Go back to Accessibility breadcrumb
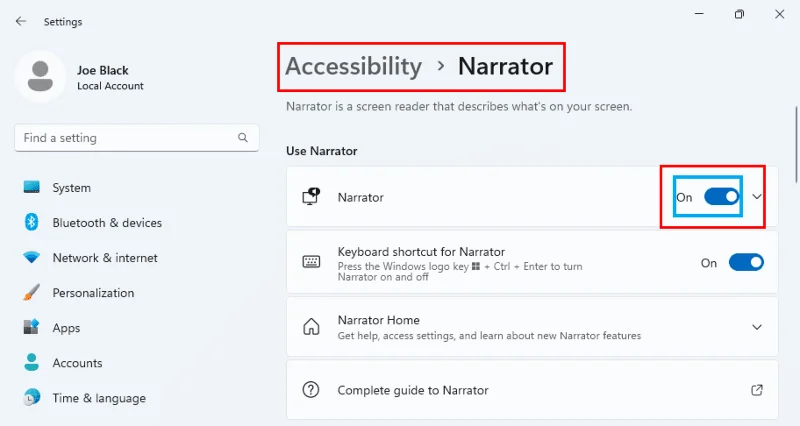 (354, 66)
